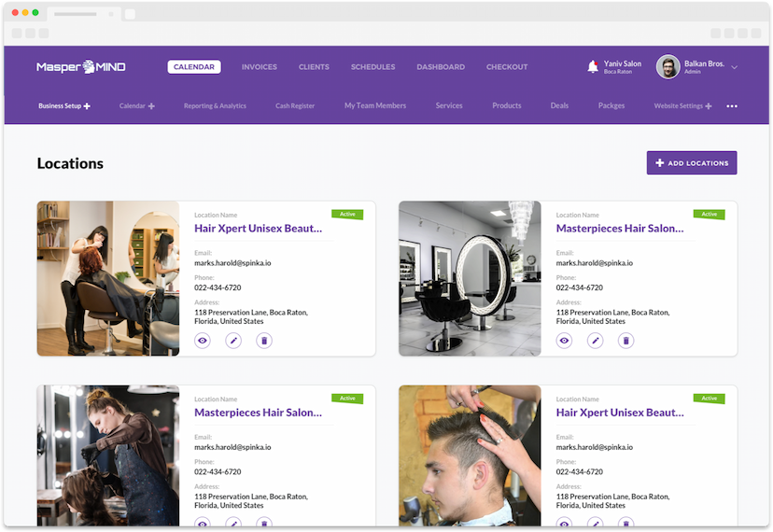Switch to the Dashboard tab

(x=440, y=67)
